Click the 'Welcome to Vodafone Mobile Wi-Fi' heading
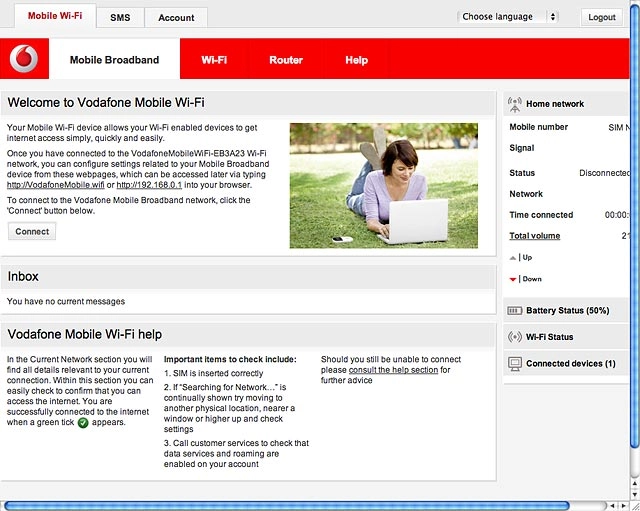The width and height of the screenshot is (640, 511). 106,102
